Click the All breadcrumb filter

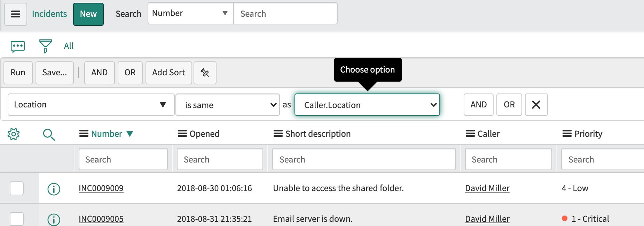tap(69, 46)
